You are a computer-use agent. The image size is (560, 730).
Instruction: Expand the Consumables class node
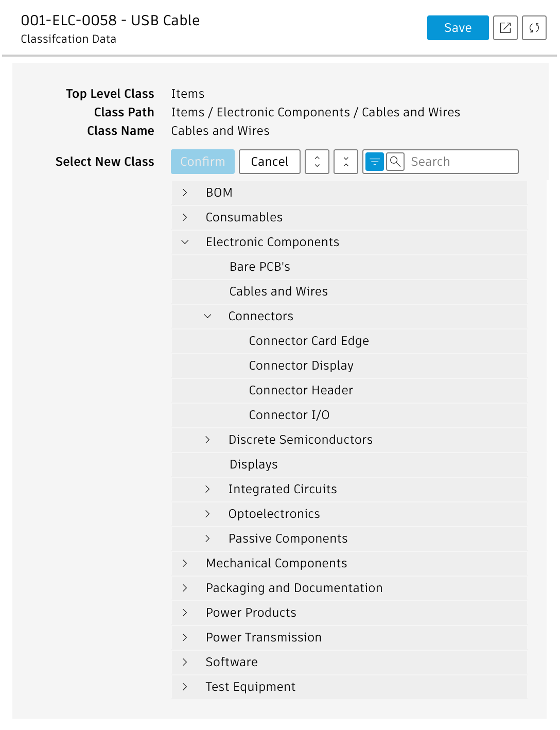coord(185,217)
